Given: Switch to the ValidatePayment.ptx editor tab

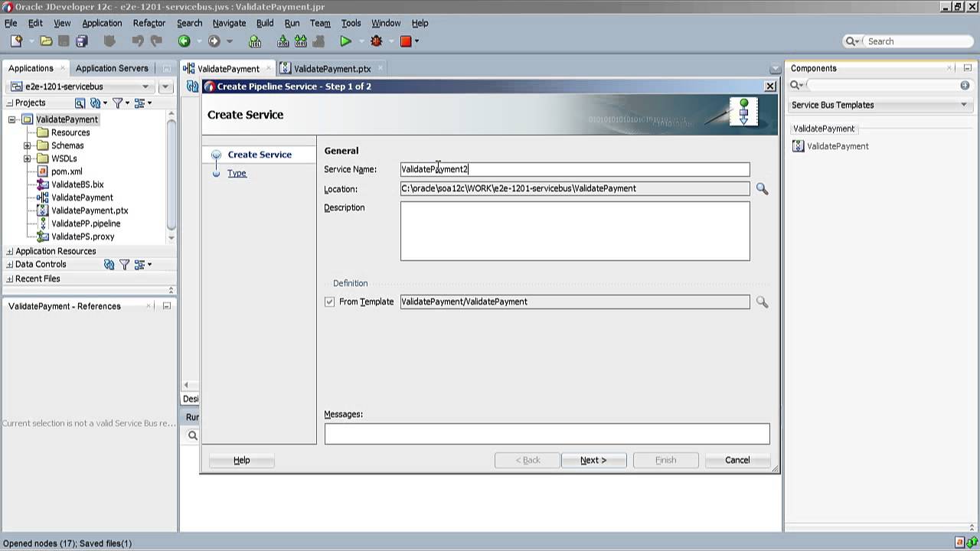Looking at the screenshot, I should click(332, 68).
